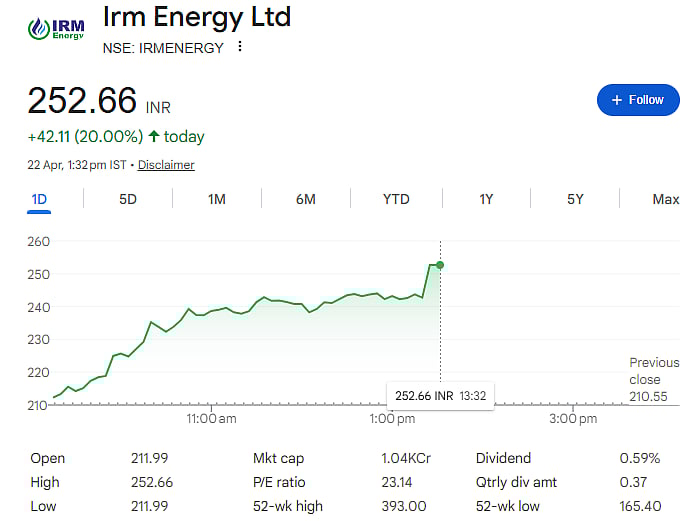Click the 252.66 INR 13:32 chart tooltip
Viewport: 696px width, 521px height.
coord(440,396)
